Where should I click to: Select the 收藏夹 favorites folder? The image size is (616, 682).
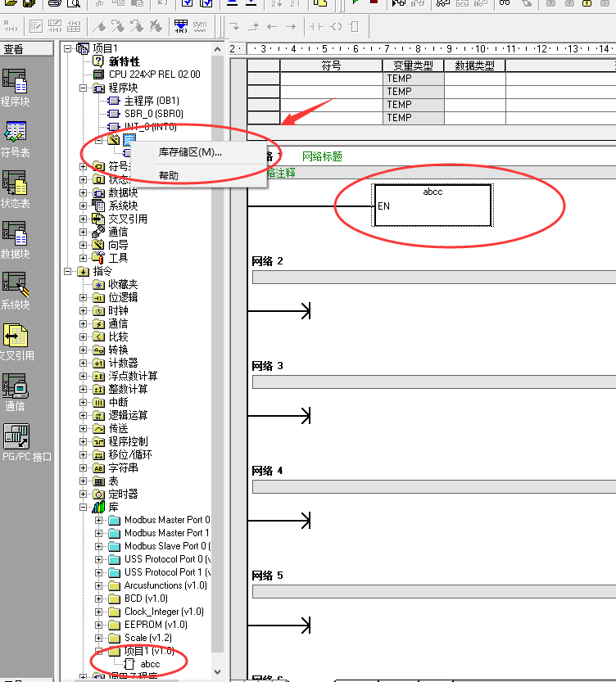click(x=123, y=284)
